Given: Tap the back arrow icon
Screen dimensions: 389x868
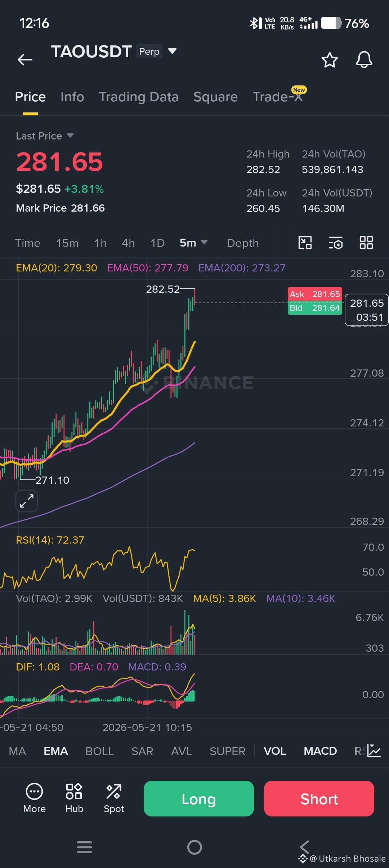Looking at the screenshot, I should [x=25, y=59].
